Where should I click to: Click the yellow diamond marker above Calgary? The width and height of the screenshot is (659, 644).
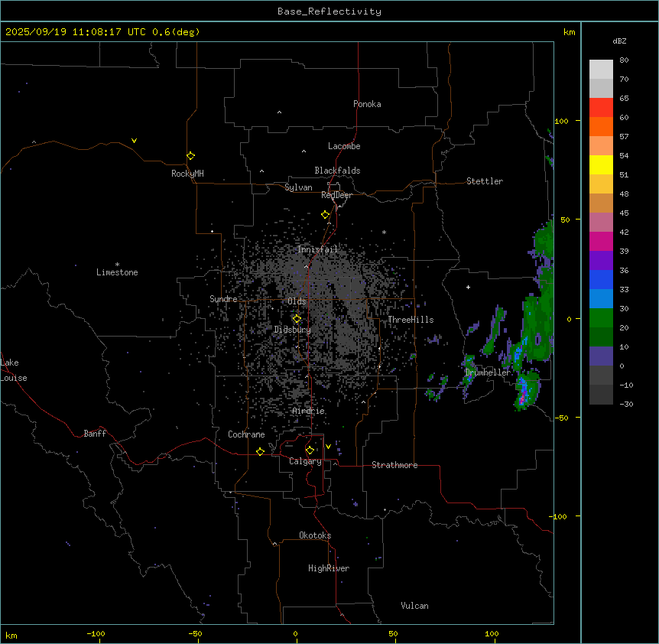[x=310, y=450]
